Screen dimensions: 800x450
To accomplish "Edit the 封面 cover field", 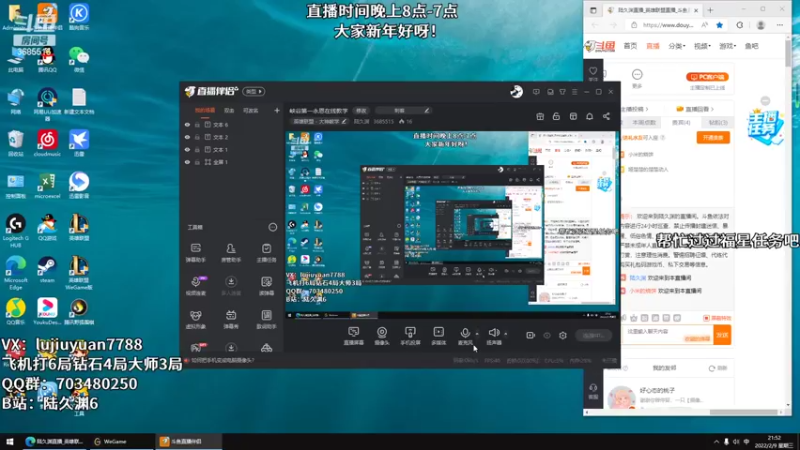I will coord(403,111).
